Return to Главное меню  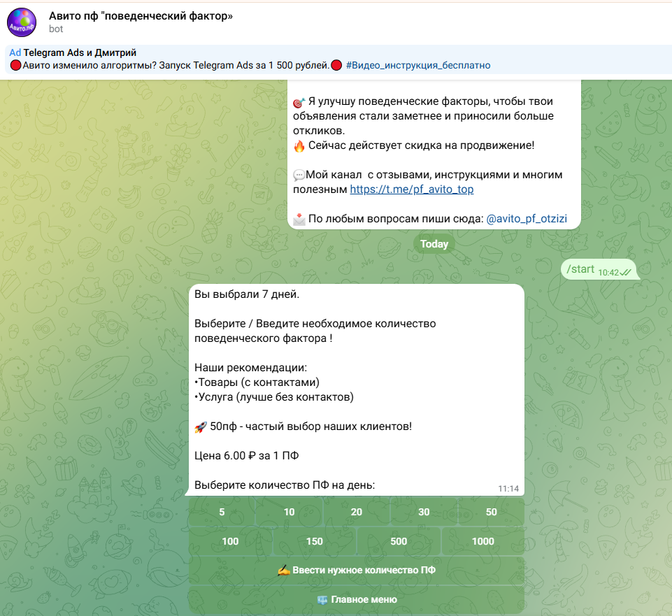pos(356,600)
